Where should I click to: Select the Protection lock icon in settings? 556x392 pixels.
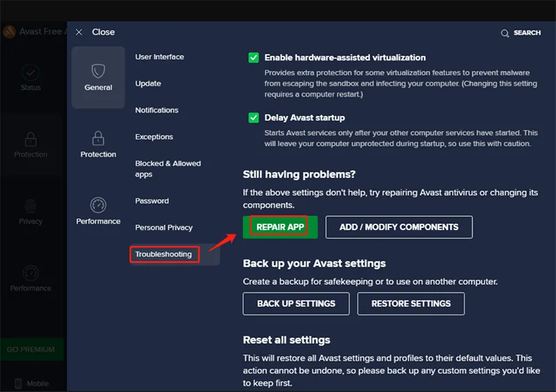click(98, 138)
